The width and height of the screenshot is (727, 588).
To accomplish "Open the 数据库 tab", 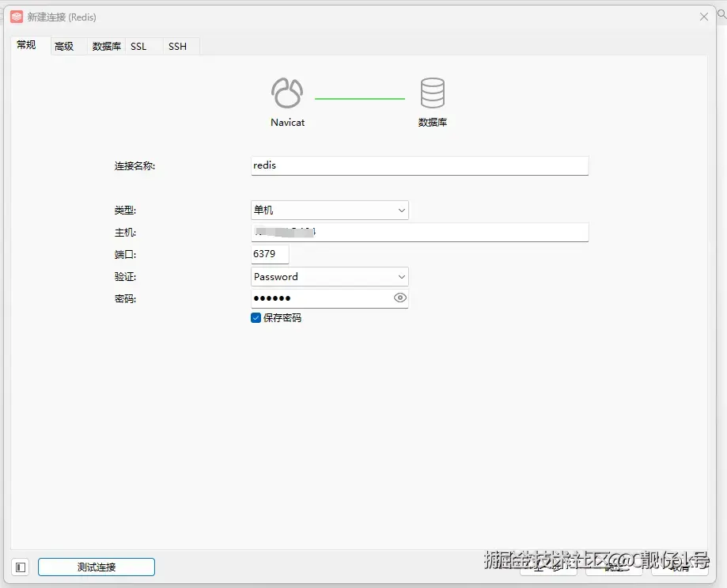I will (x=106, y=47).
